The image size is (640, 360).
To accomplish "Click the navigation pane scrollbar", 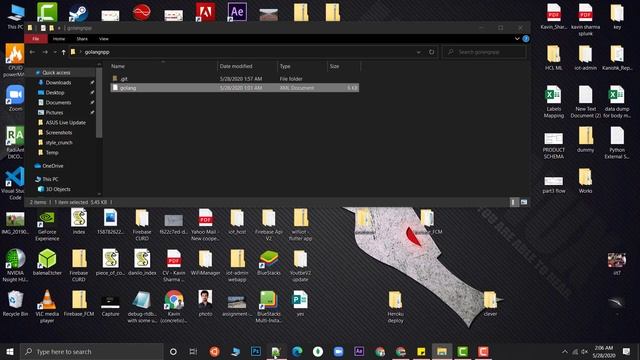I will point(99,103).
